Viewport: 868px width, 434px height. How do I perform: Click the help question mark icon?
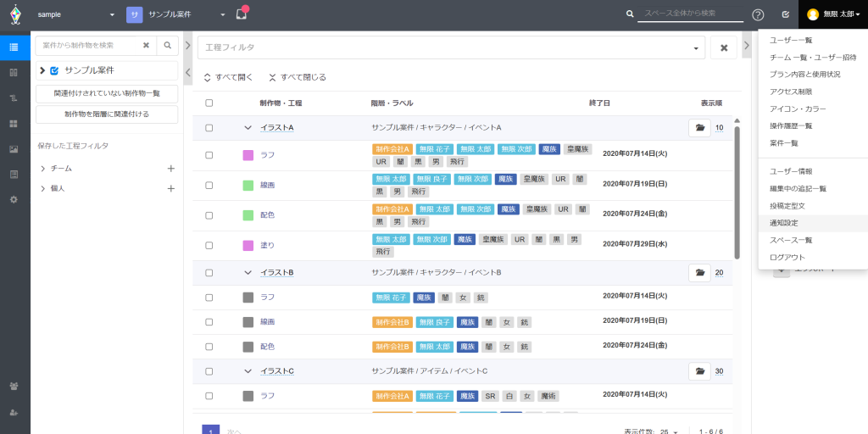[758, 14]
